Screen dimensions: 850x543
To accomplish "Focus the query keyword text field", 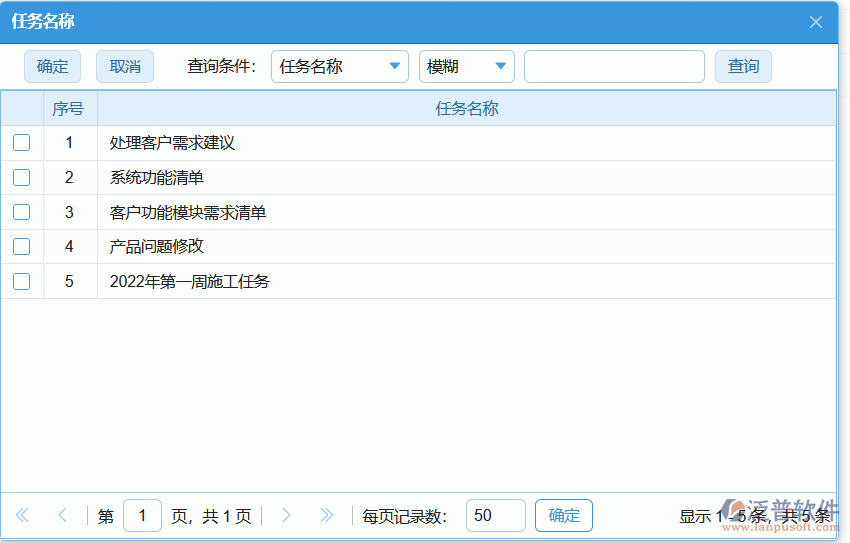I will coord(614,67).
